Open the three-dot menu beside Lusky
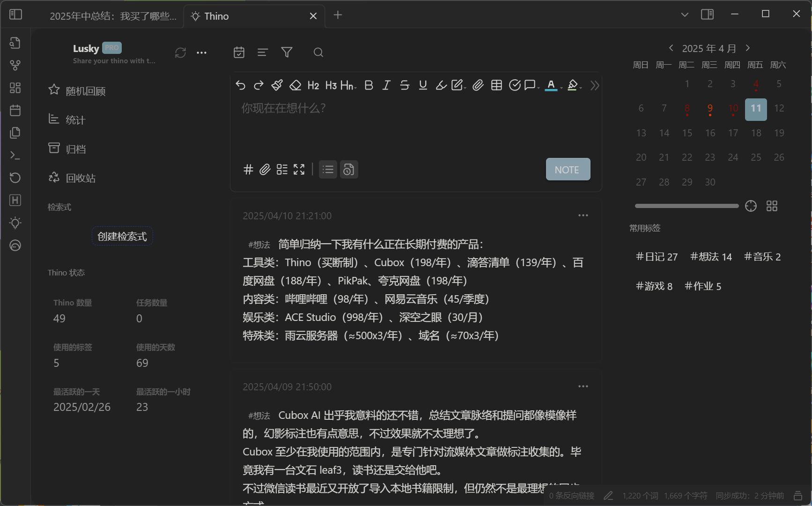 [201, 52]
